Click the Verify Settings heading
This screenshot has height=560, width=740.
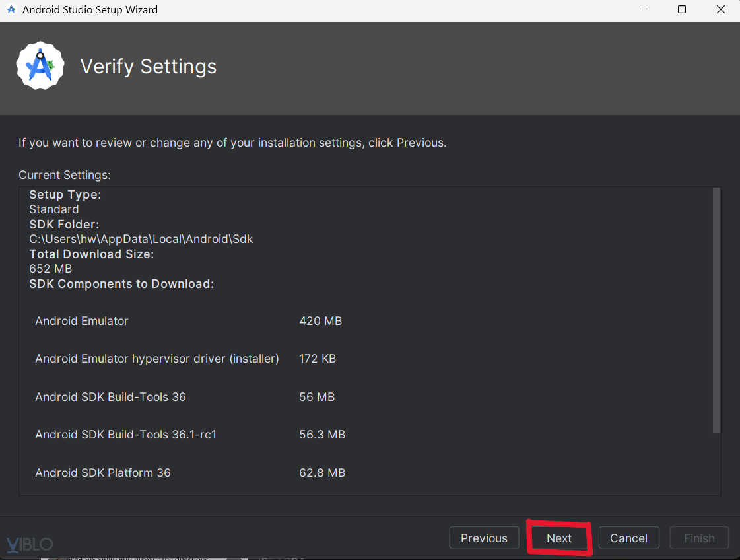point(149,67)
